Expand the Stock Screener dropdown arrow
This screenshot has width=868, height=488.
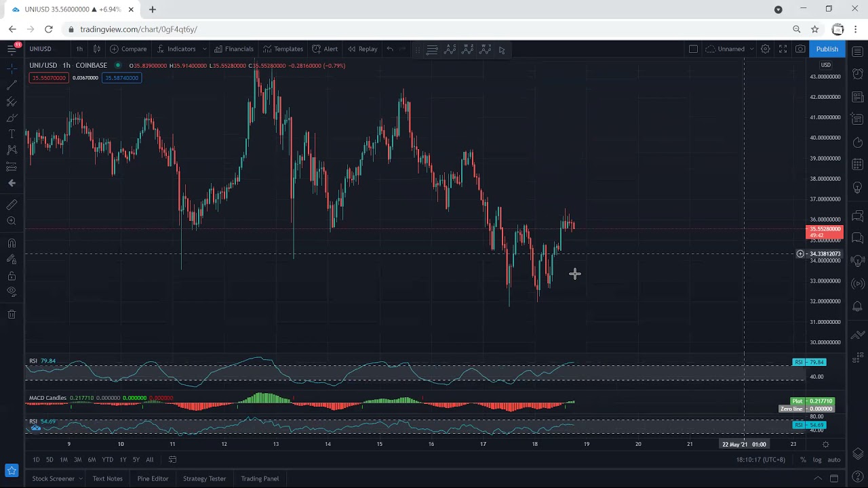coord(80,479)
